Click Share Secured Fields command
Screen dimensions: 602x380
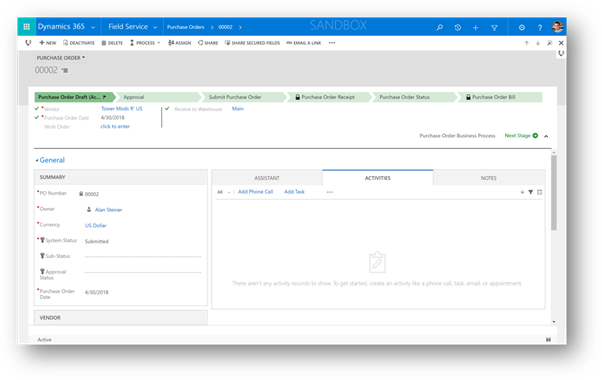click(252, 43)
